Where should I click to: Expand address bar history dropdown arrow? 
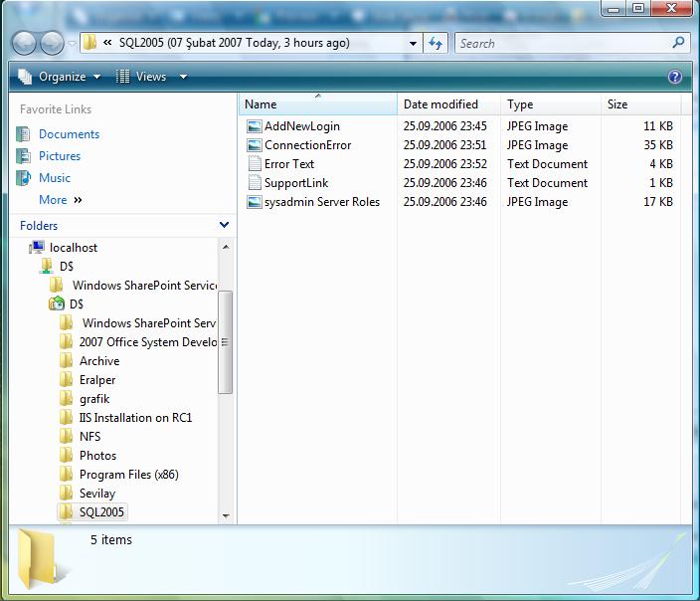point(413,44)
